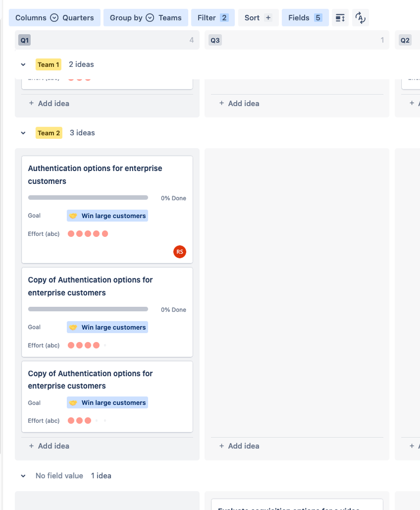The width and height of the screenshot is (420, 510).
Task: Click progress bar on second Authentication card
Action: (88, 309)
